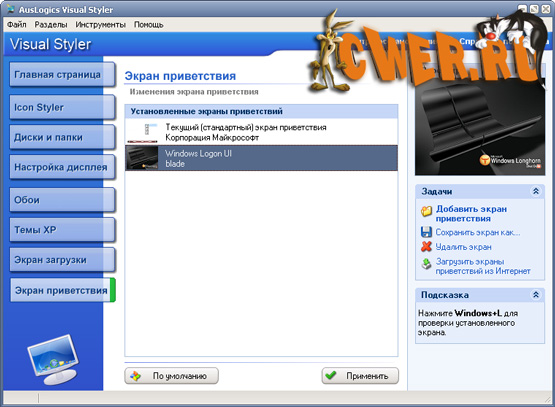Click Сохранить экран как link
Viewport: 555px width, 407px height.
click(x=478, y=233)
